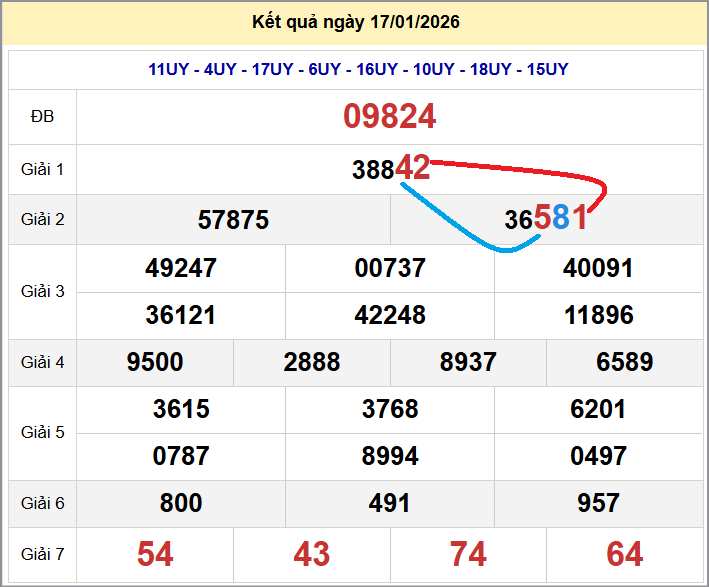Click the Giải 4 number 9500

tap(155, 362)
